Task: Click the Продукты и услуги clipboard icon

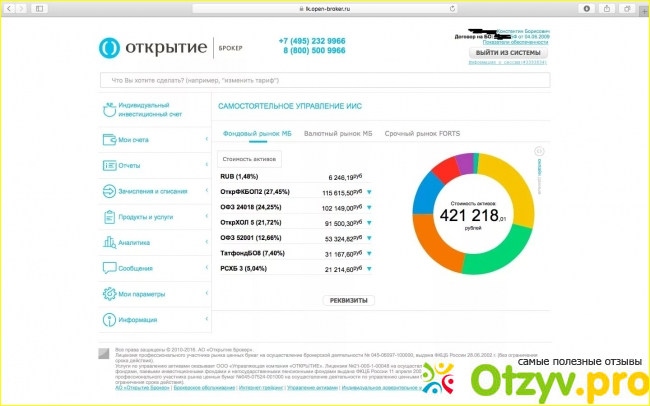Action: coord(108,216)
